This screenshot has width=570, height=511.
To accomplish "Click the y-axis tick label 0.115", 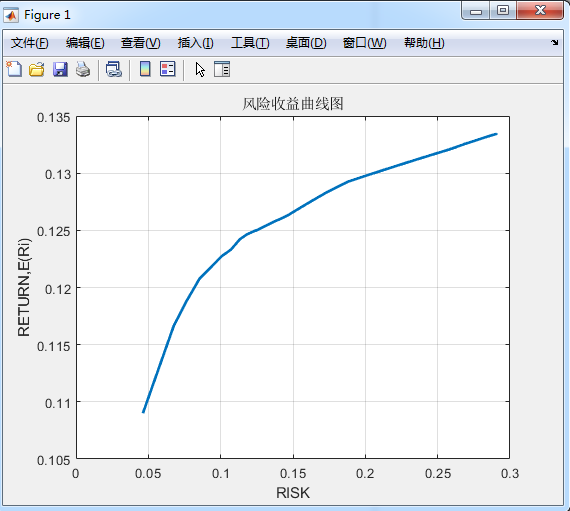I will pos(53,346).
